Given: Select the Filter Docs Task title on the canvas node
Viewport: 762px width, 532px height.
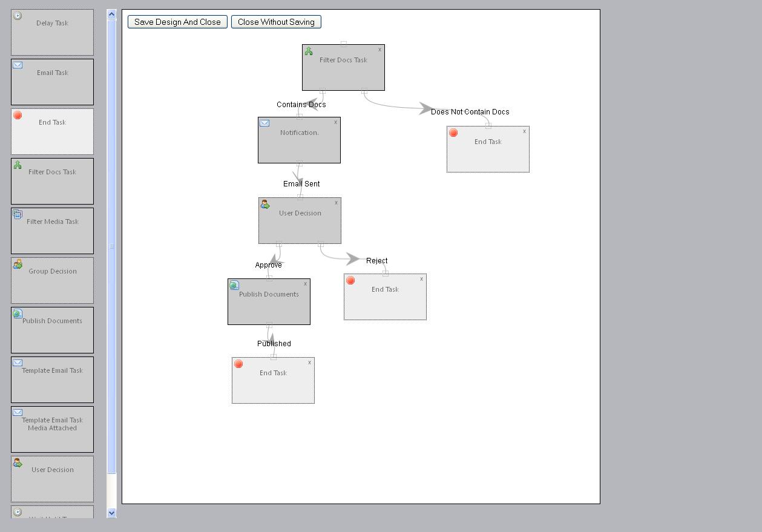Looking at the screenshot, I should [x=343, y=60].
